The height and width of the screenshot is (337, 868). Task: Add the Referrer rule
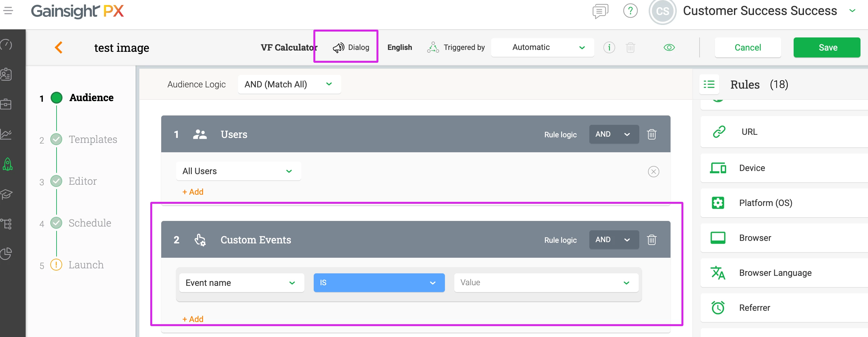(784, 308)
